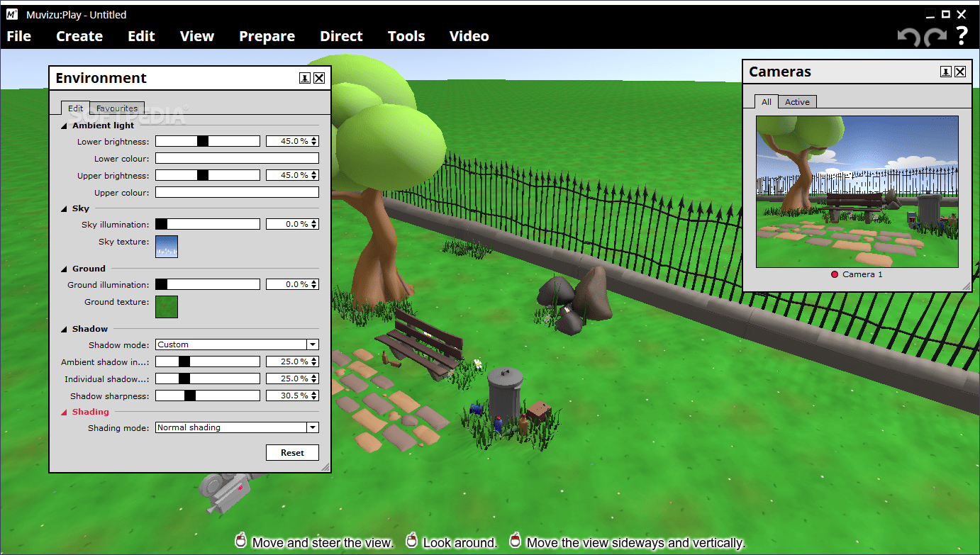Click the Move and steer the view hint
The height and width of the screenshot is (555, 980).
click(x=323, y=543)
